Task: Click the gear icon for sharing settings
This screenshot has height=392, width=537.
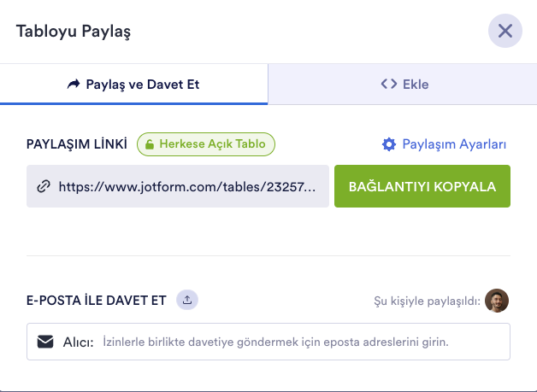Action: point(389,144)
